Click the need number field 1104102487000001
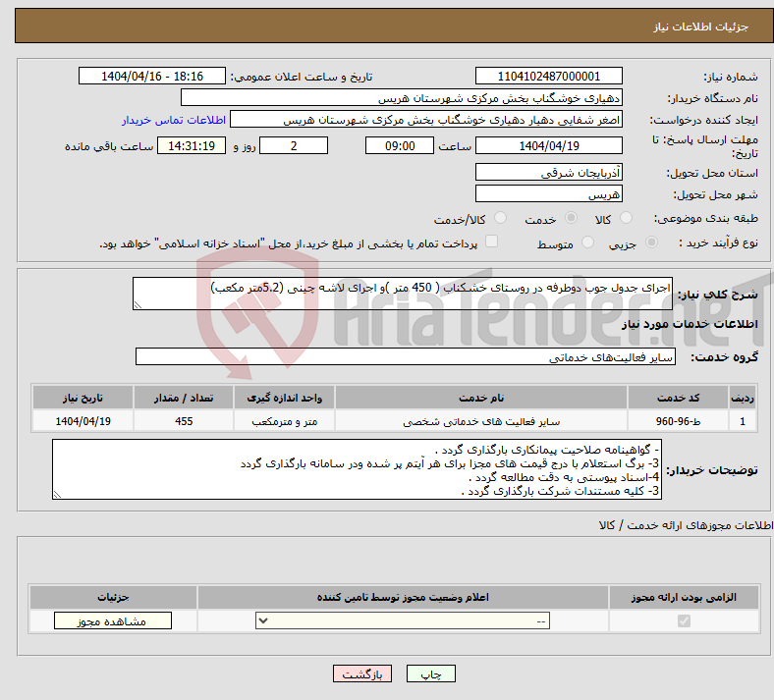 (548, 76)
